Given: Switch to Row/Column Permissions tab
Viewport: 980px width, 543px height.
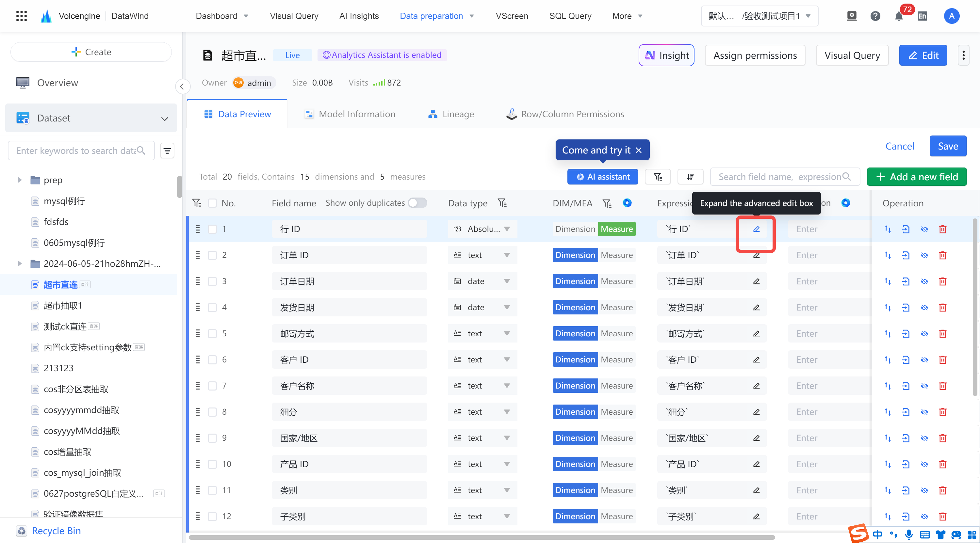Looking at the screenshot, I should tap(565, 114).
